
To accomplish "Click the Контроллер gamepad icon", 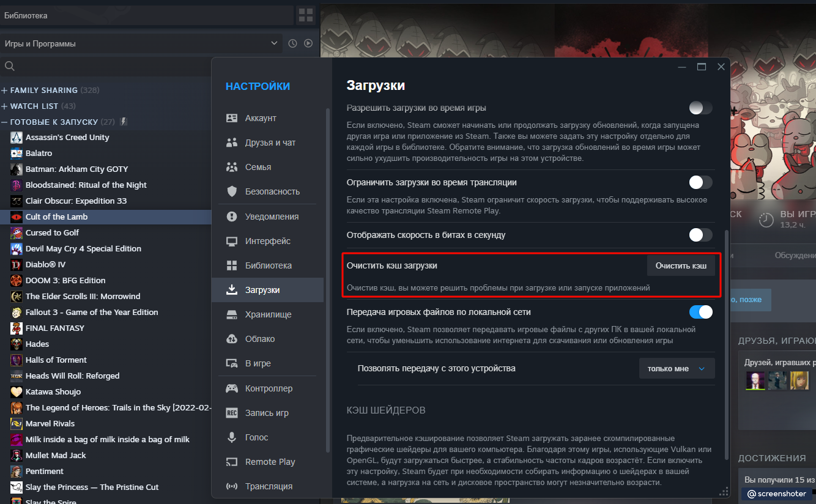I will pyautogui.click(x=232, y=388).
